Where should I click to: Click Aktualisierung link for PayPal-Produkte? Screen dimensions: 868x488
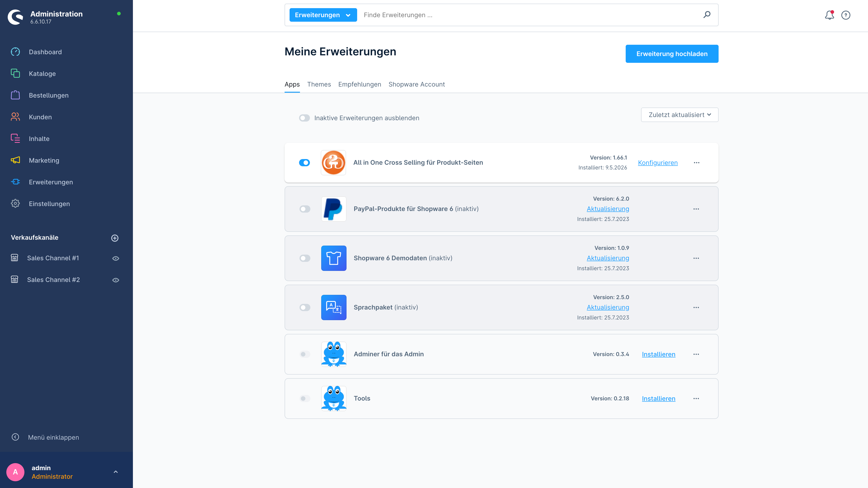(608, 209)
